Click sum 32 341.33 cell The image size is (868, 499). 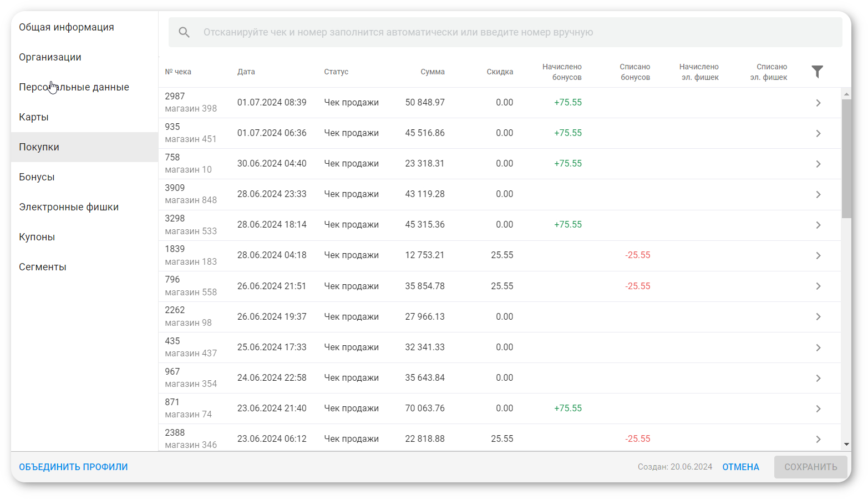(425, 347)
